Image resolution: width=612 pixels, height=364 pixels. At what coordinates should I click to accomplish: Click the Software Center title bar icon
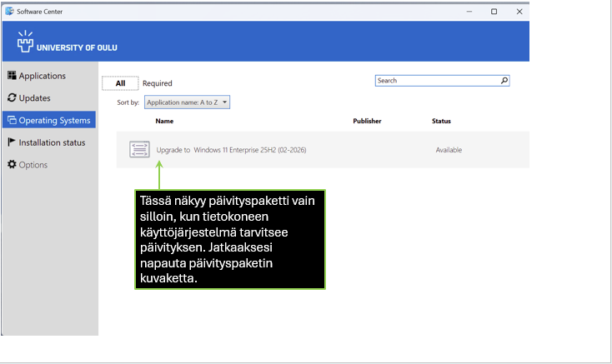[9, 11]
